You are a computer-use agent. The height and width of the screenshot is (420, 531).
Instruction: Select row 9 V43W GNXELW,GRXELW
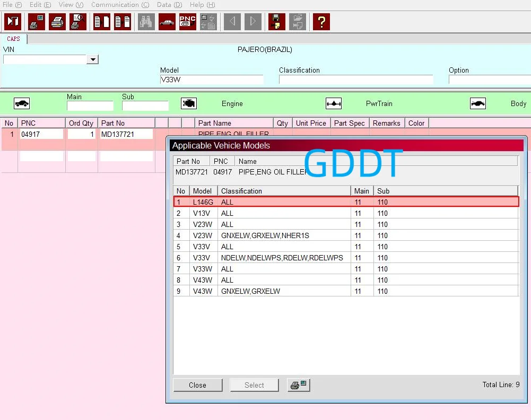pyautogui.click(x=346, y=291)
